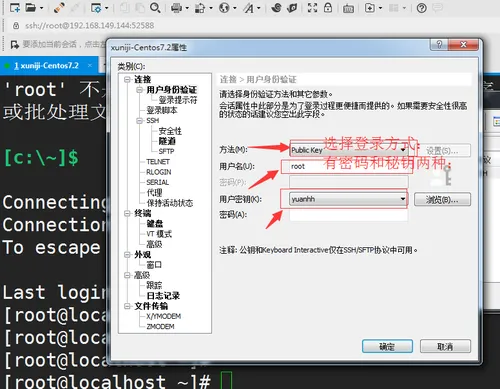500x389 pixels.
Task: Select 登录脚本 in the category tree
Action: coord(162,110)
